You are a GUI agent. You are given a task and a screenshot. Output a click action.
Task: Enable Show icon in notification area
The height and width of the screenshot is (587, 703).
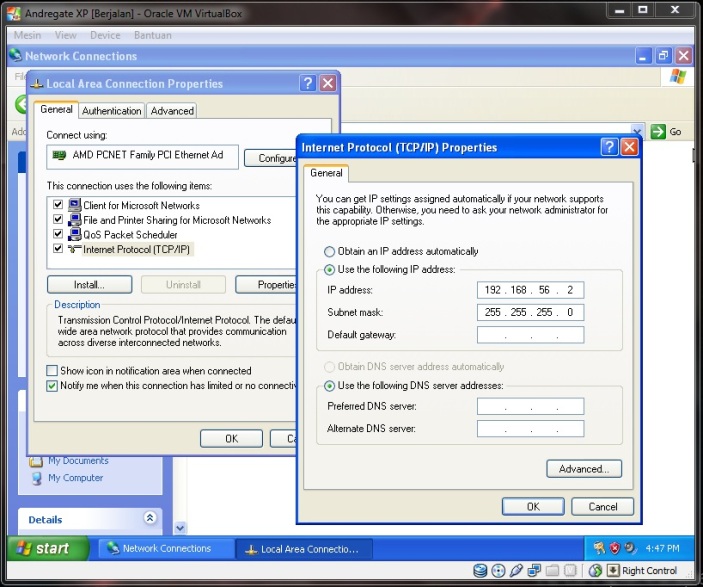[52, 370]
